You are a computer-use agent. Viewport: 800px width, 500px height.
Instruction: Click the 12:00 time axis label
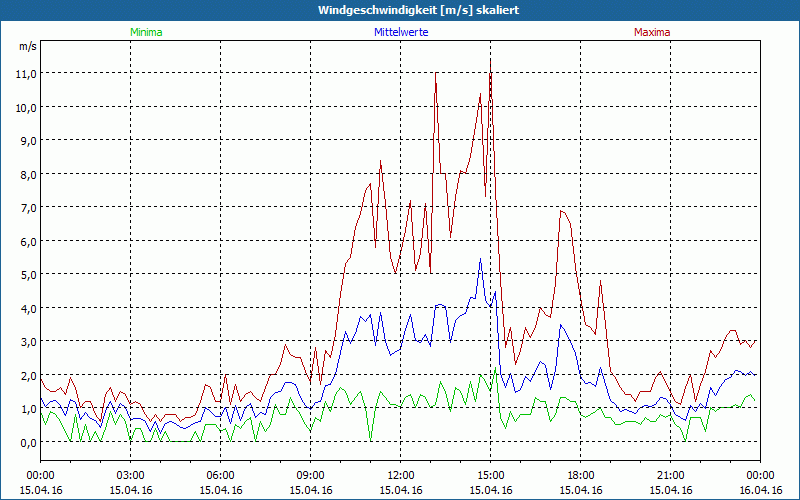coord(401,475)
